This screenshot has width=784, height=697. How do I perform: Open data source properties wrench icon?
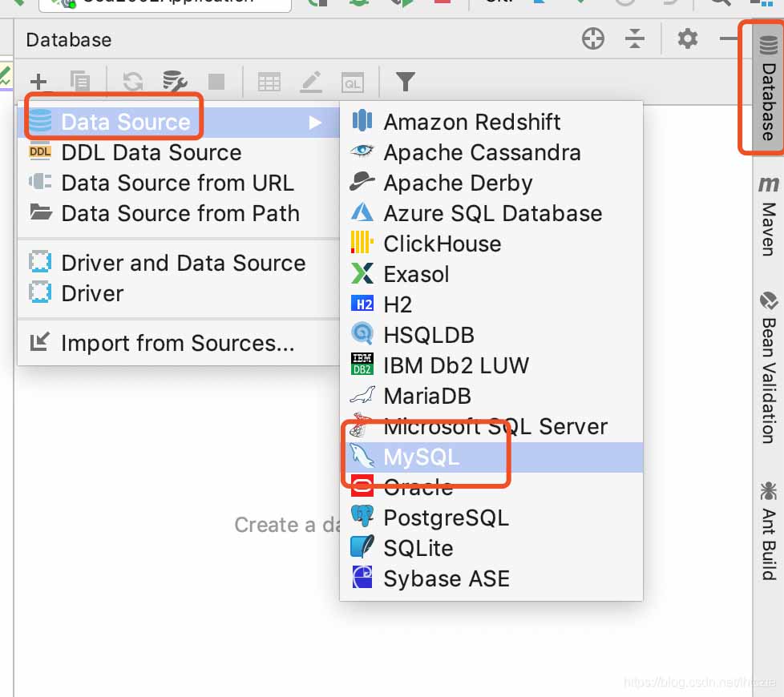[175, 82]
